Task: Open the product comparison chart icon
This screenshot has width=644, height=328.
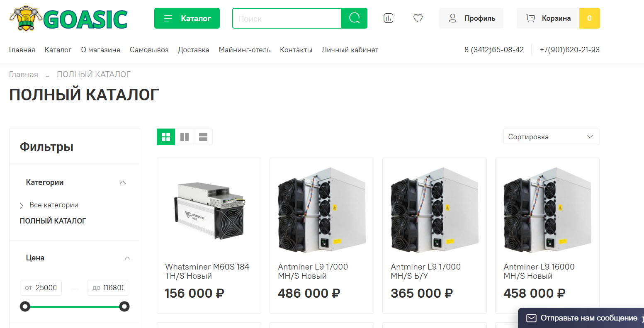Action: (x=389, y=18)
